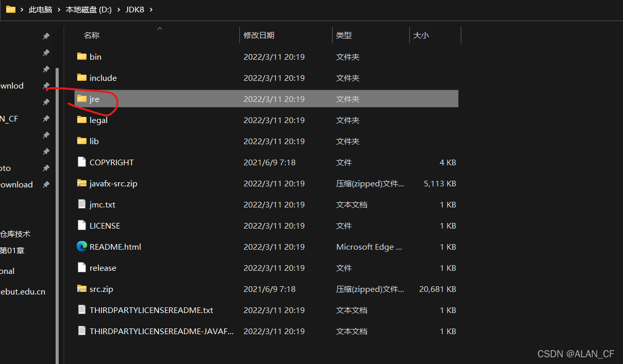The image size is (623, 364).
Task: Select LICENSE file name
Action: pos(105,226)
